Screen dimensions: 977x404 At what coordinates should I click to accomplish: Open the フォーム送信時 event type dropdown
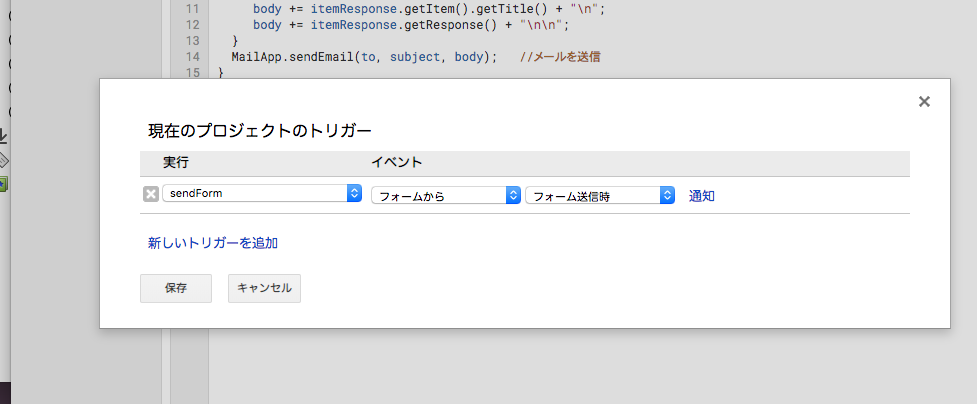[600, 196]
